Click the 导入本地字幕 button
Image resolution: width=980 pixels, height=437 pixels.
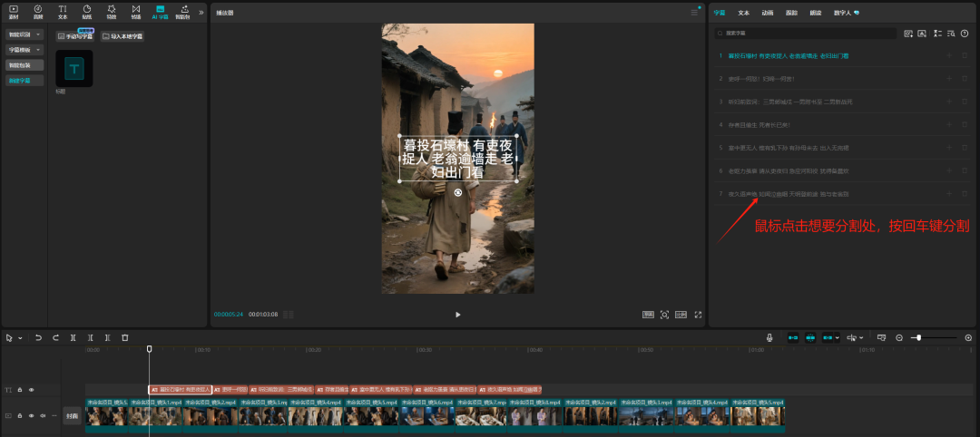[x=122, y=36]
